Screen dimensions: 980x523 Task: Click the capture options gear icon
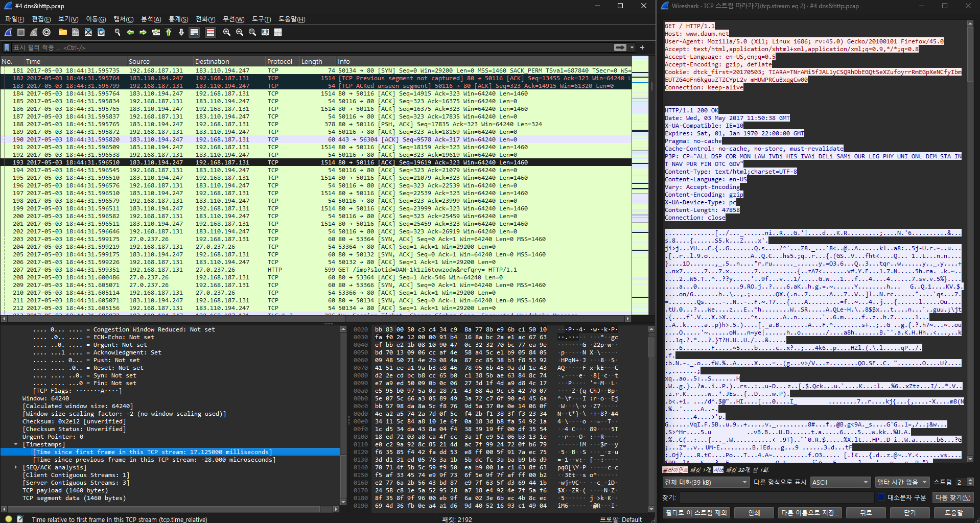[x=46, y=32]
